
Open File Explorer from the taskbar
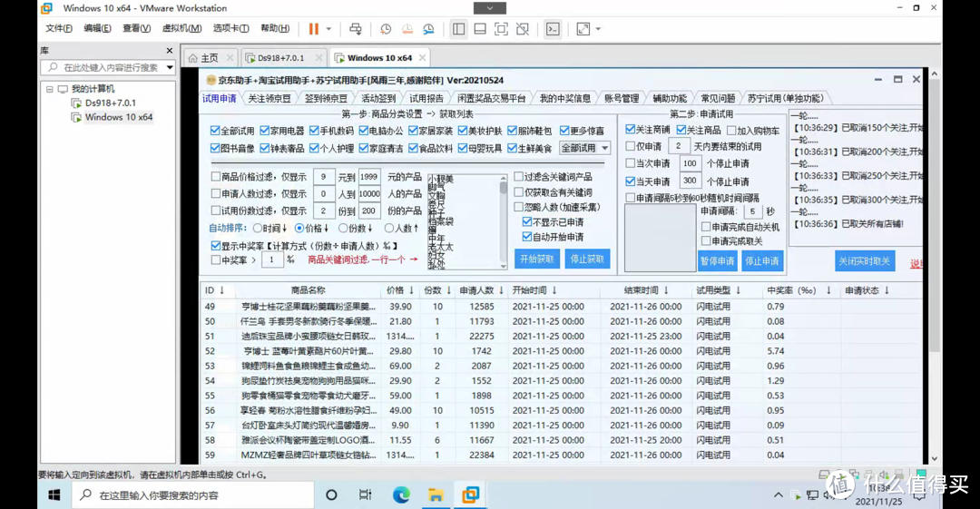436,495
